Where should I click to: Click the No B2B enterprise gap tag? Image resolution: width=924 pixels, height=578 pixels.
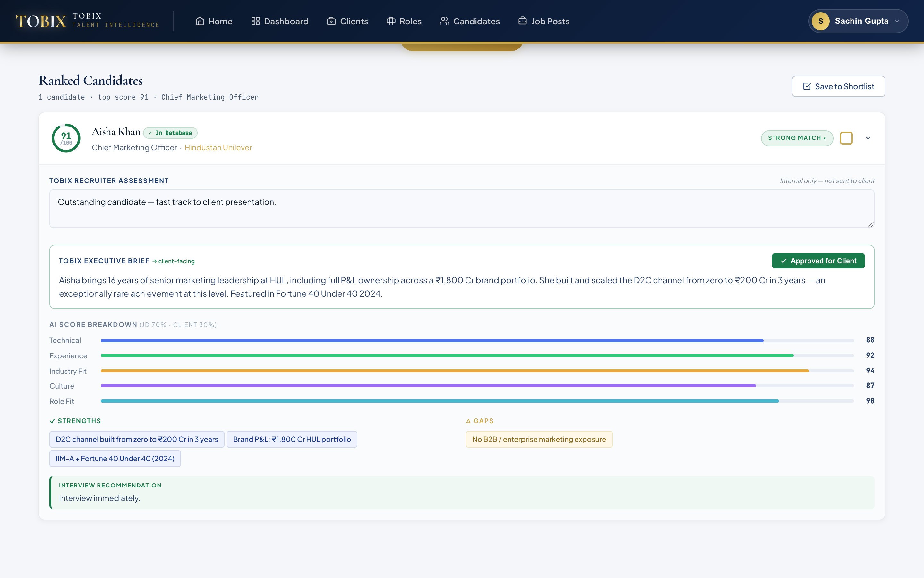click(x=539, y=439)
